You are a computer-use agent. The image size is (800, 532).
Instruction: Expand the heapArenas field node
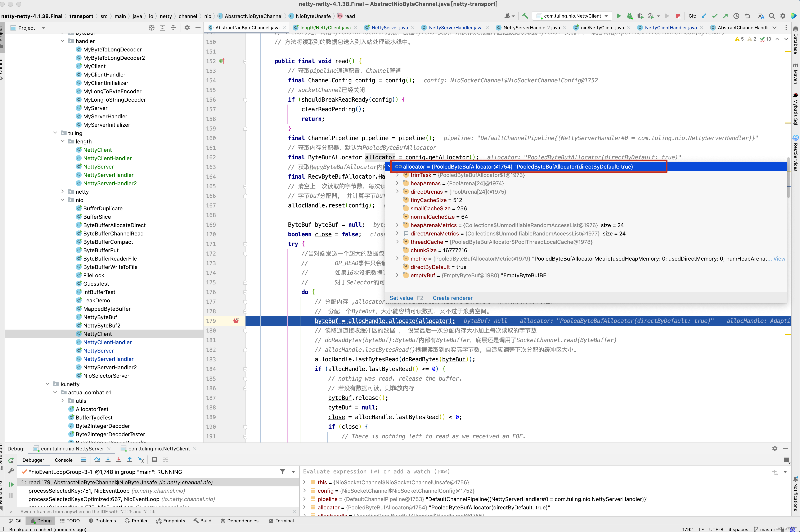click(397, 183)
